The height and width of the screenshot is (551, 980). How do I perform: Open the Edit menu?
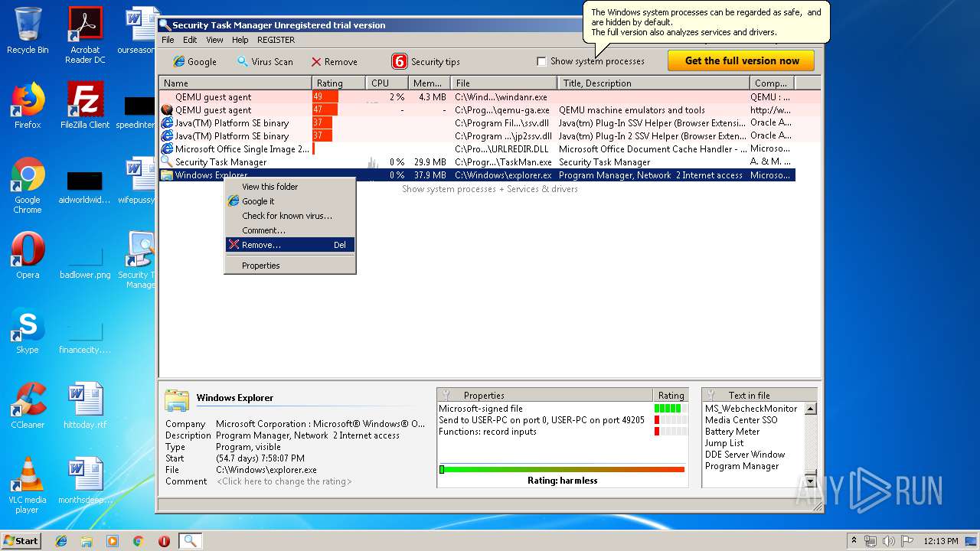(190, 40)
